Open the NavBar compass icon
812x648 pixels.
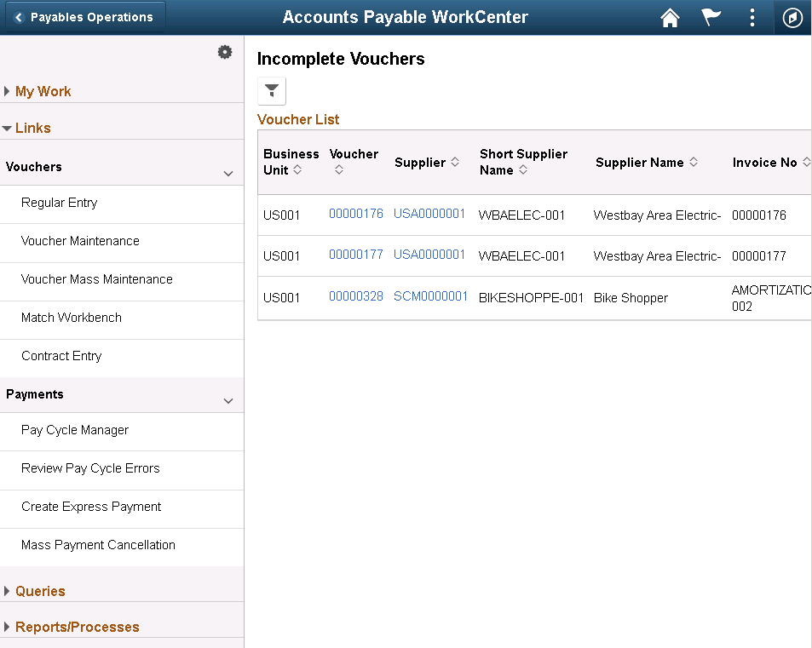pos(792,18)
